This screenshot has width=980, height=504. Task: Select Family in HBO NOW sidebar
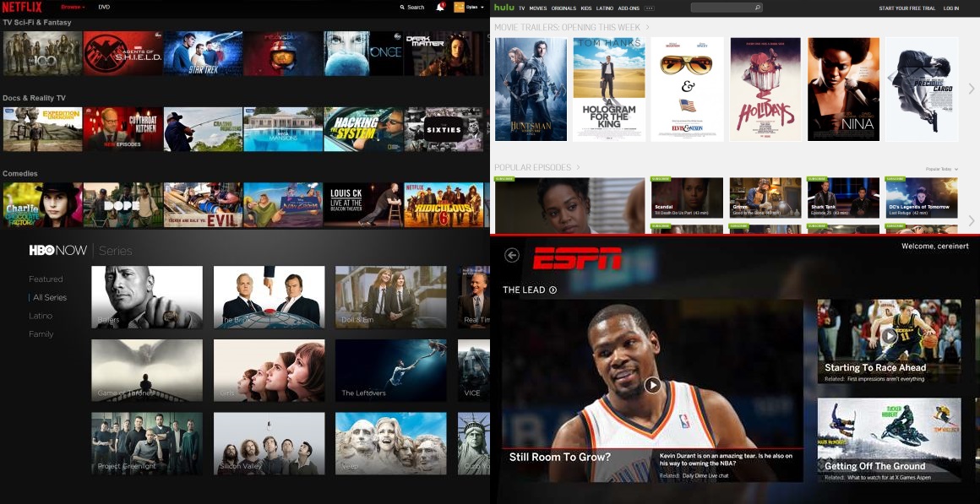click(41, 334)
